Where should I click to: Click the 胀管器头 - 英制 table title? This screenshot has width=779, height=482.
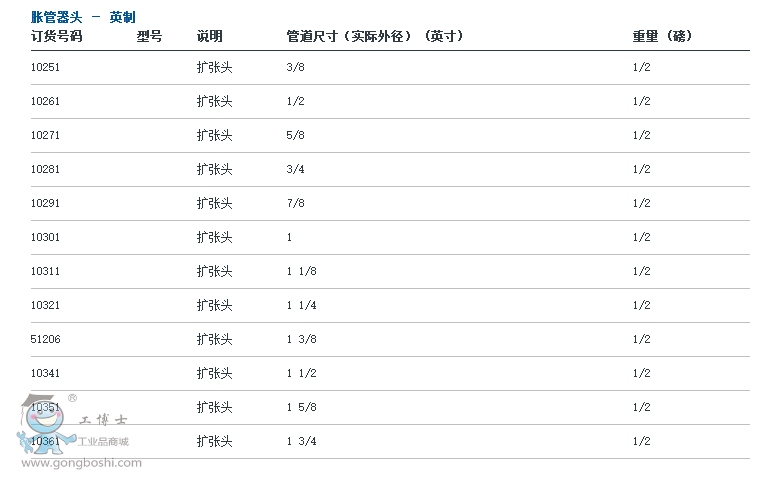click(83, 17)
